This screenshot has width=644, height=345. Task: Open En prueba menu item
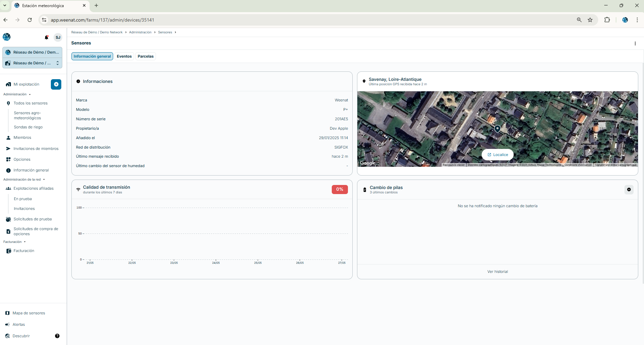(x=23, y=199)
